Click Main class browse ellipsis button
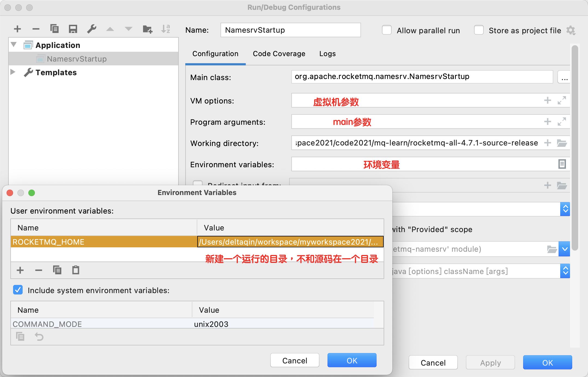Image resolution: width=588 pixels, height=377 pixels. 564,77
